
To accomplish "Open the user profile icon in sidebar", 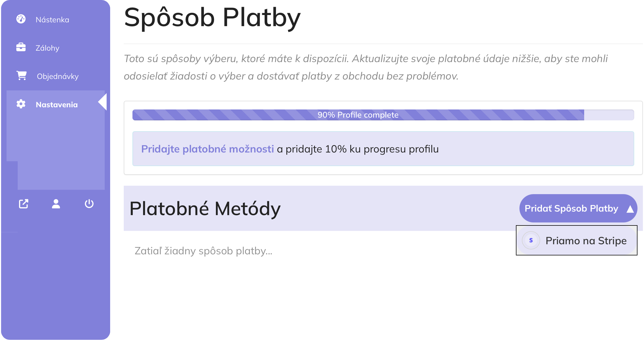I will click(56, 204).
